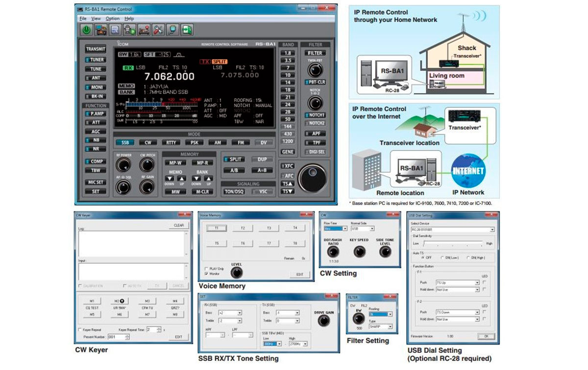Screen dimensions: 588x370
Task: Open the Option menu
Action: pyautogui.click(x=112, y=19)
